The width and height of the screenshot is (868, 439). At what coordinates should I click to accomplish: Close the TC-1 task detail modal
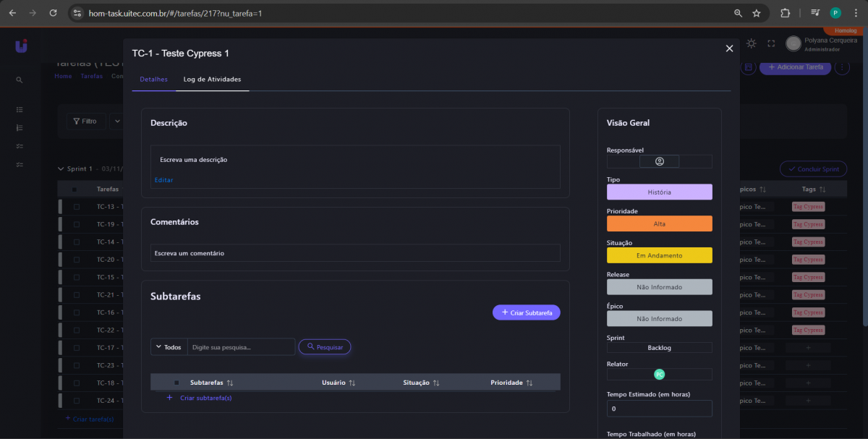(x=729, y=48)
